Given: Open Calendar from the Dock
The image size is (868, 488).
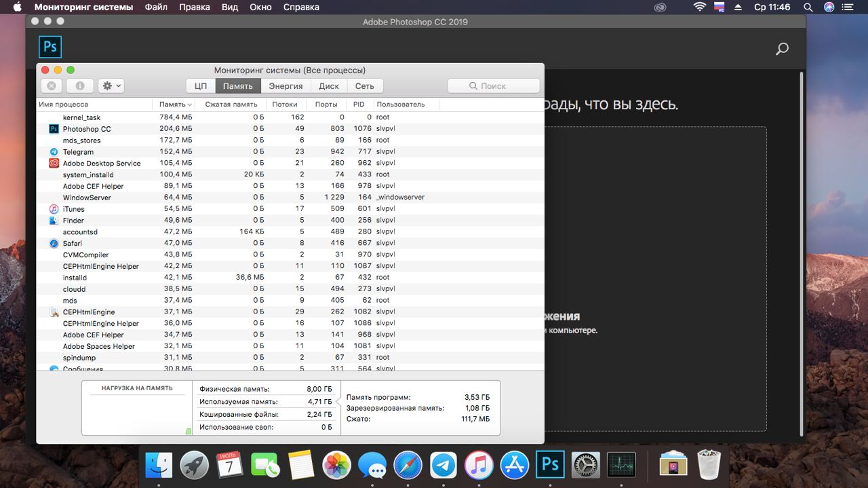Looking at the screenshot, I should coord(230,466).
